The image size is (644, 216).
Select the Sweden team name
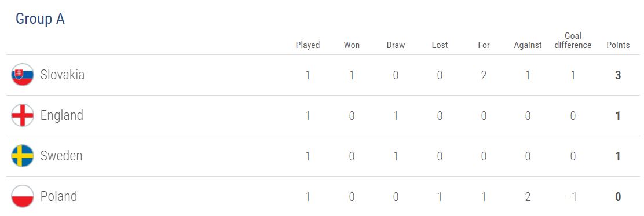coord(61,156)
